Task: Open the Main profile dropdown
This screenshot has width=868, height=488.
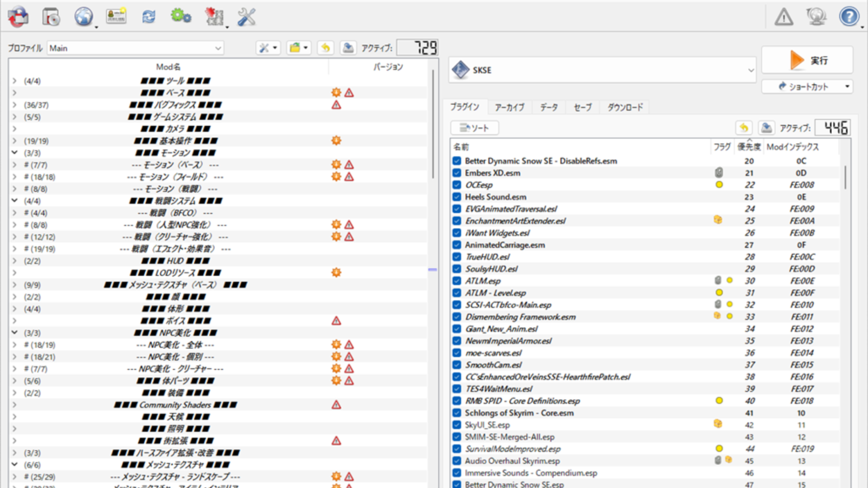Action: tap(135, 48)
